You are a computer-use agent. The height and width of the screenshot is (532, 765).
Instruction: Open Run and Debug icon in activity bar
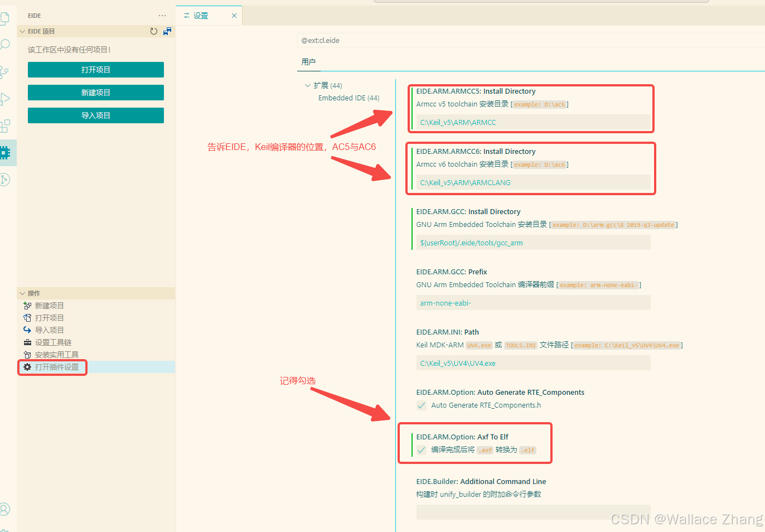tap(4, 99)
